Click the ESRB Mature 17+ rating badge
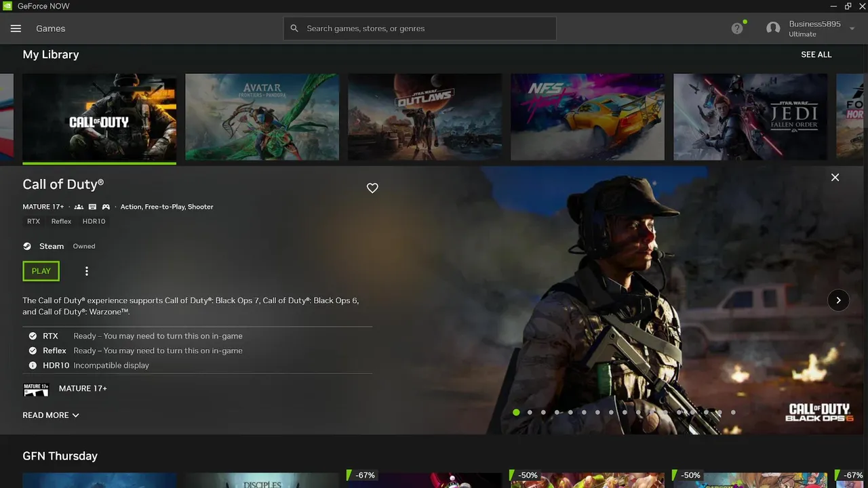868x488 pixels. pyautogui.click(x=37, y=390)
